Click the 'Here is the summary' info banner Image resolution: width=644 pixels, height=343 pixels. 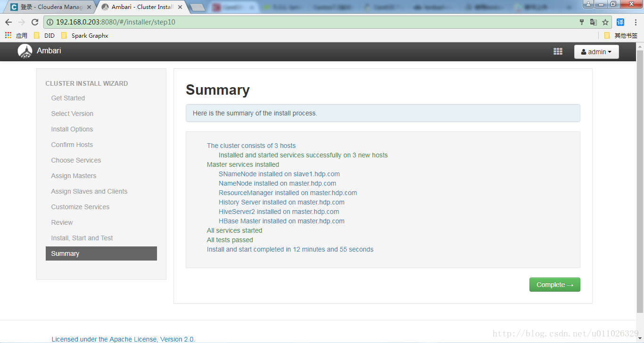click(383, 113)
